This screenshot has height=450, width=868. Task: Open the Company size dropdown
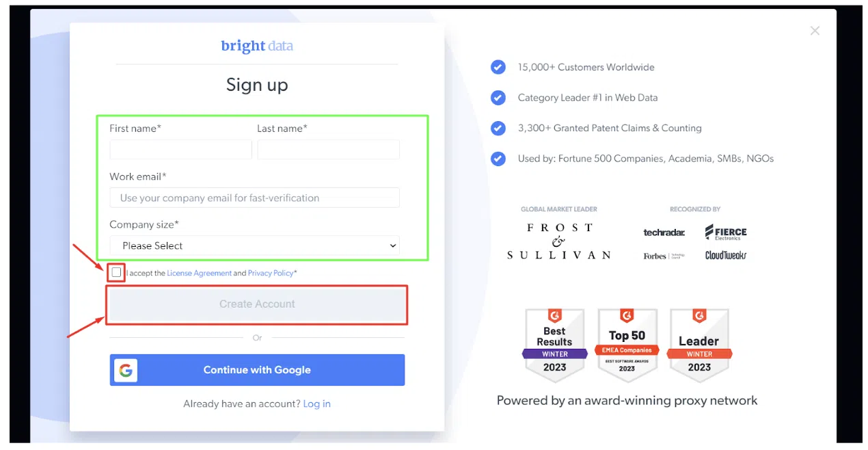254,246
